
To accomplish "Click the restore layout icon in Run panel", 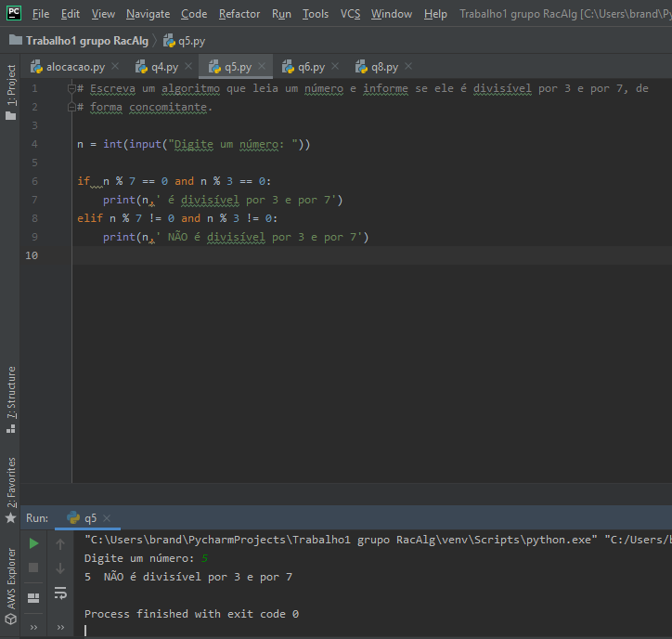I will tap(33, 598).
